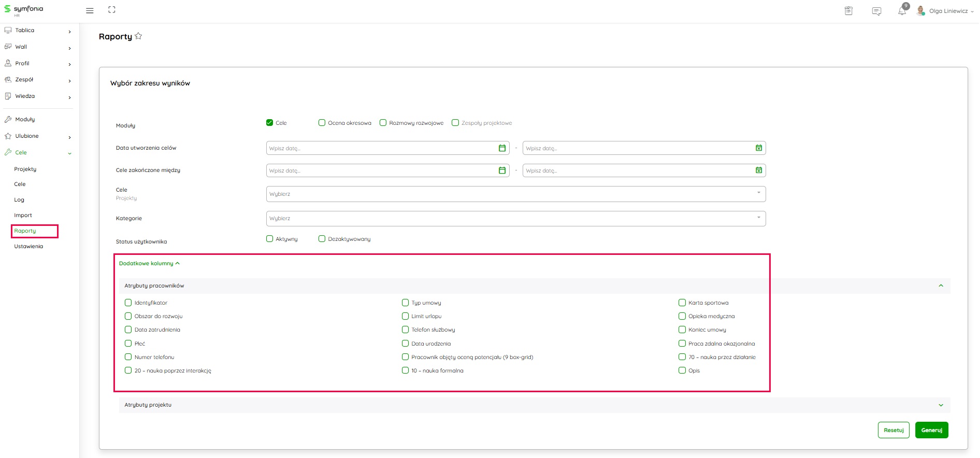This screenshot has width=980, height=458.
Task: Go to Projekty in sidebar menu
Action: click(x=25, y=169)
